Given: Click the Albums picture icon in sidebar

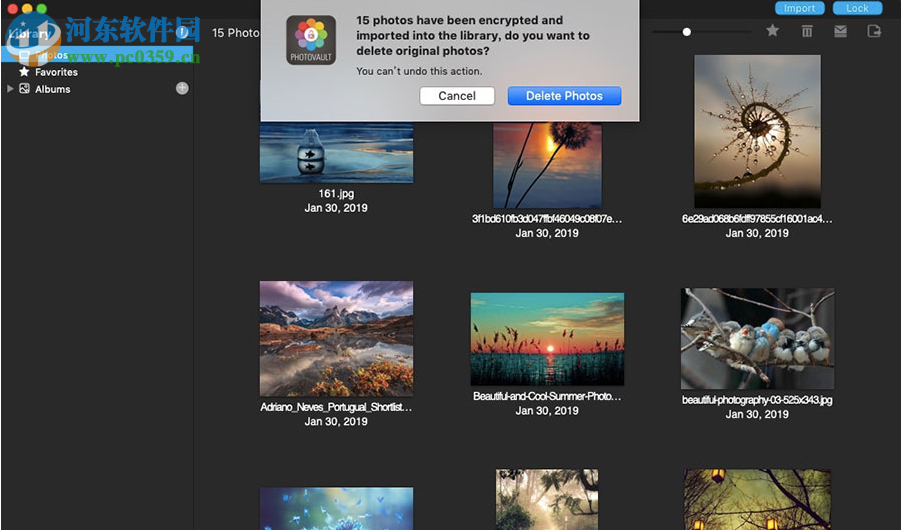Looking at the screenshot, I should (25, 89).
